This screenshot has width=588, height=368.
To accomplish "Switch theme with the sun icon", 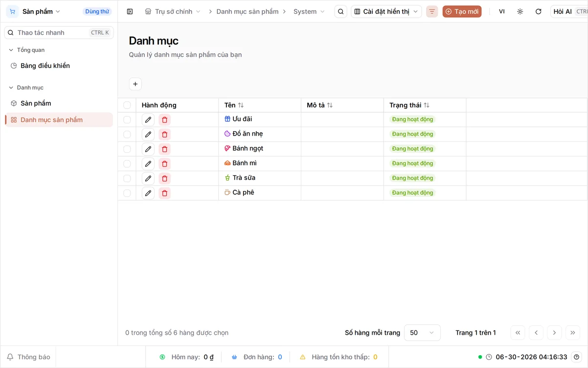I will point(520,11).
